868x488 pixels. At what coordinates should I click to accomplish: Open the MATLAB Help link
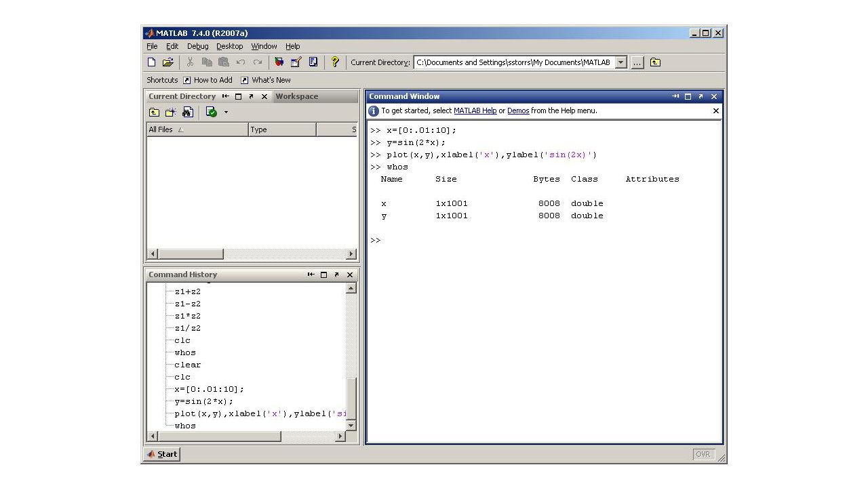click(475, 110)
